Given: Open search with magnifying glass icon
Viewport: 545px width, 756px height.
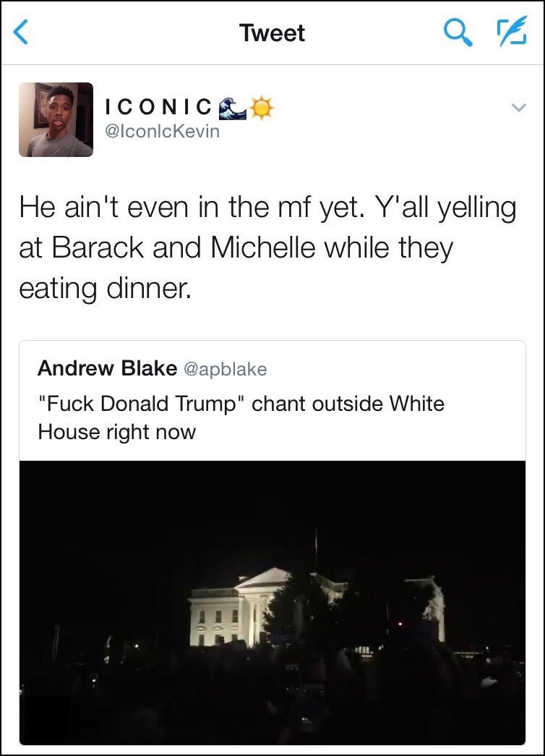Looking at the screenshot, I should pyautogui.click(x=457, y=33).
